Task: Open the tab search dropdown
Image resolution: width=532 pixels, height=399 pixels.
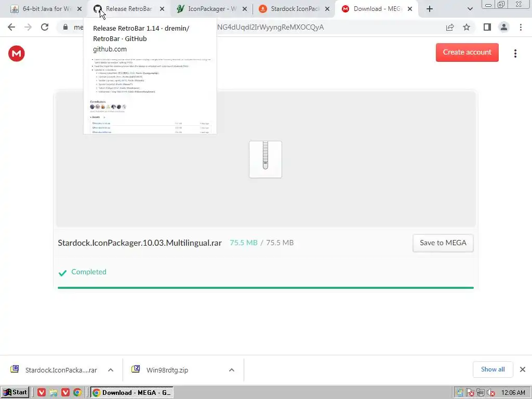Action: 470,9
